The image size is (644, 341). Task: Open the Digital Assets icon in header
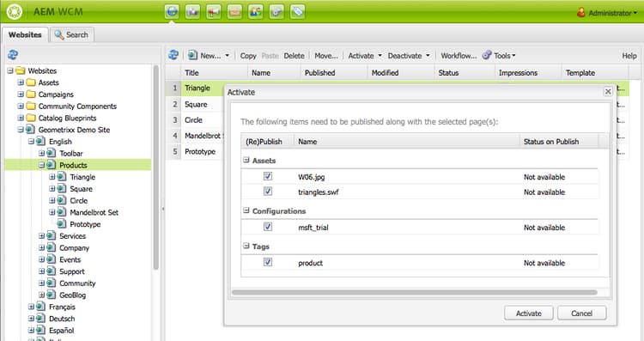point(192,11)
